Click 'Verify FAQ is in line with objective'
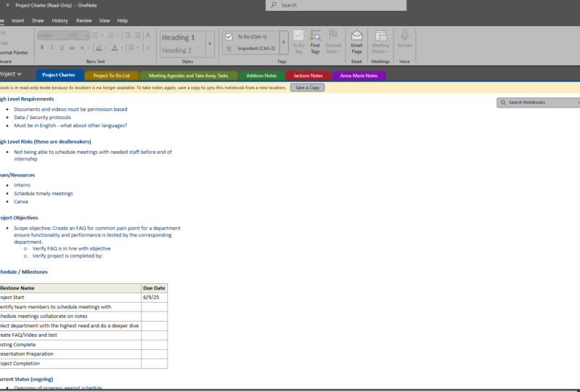 click(x=71, y=248)
